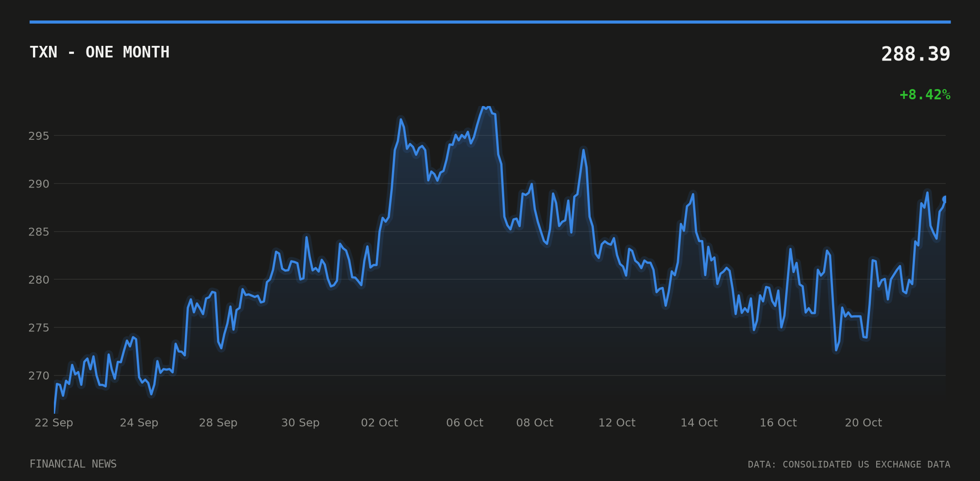
Task: Click the 288.39 current price value
Action: point(915,54)
